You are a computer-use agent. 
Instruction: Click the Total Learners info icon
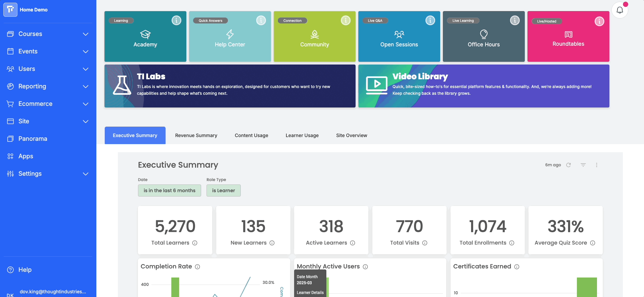coord(195,243)
